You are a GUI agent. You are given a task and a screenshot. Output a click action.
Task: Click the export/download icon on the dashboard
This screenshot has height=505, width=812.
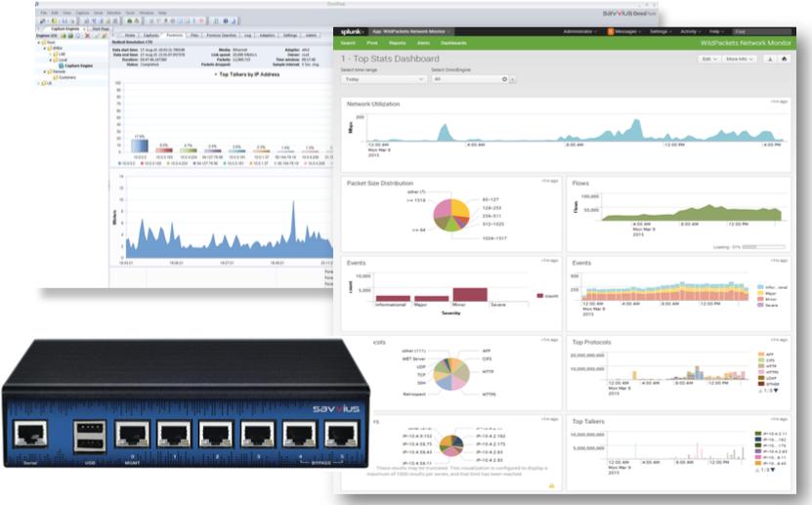(x=770, y=59)
